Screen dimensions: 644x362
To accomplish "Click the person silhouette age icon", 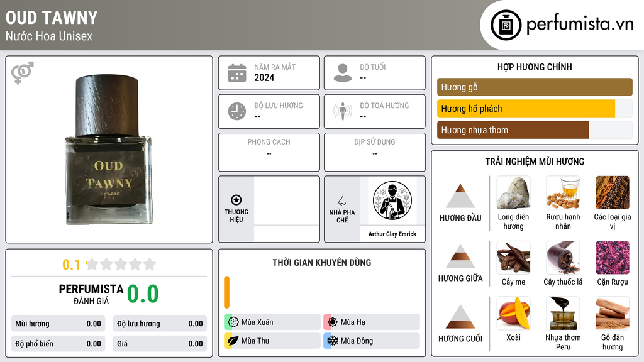I will [x=343, y=73].
